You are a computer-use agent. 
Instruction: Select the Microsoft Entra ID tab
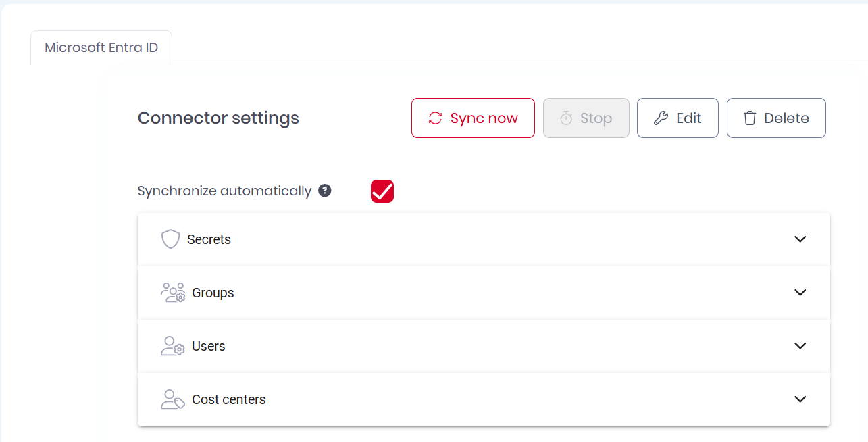tap(101, 48)
